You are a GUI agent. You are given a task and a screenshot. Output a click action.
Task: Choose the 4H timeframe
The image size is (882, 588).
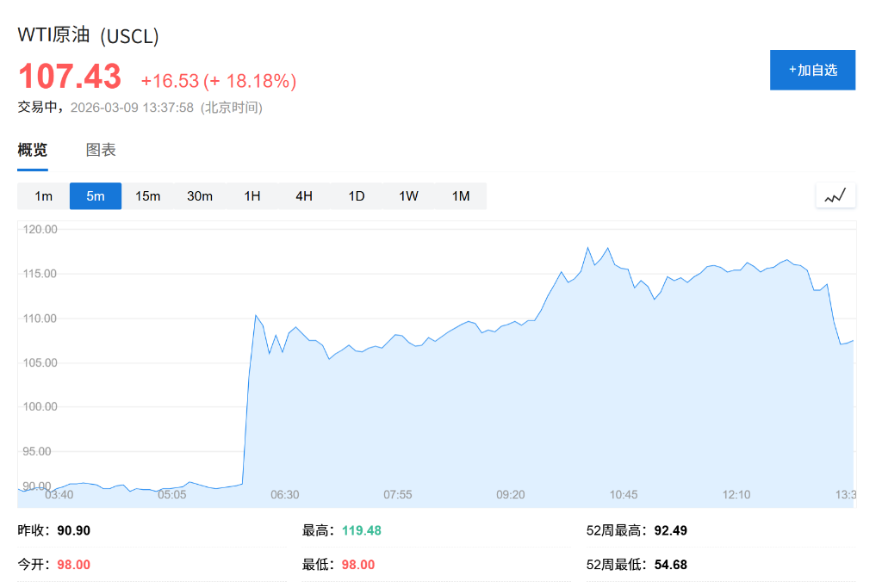coord(304,196)
